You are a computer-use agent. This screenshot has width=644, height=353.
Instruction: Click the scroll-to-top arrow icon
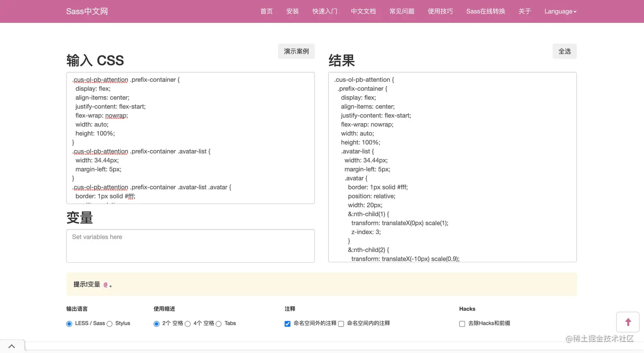point(628,322)
